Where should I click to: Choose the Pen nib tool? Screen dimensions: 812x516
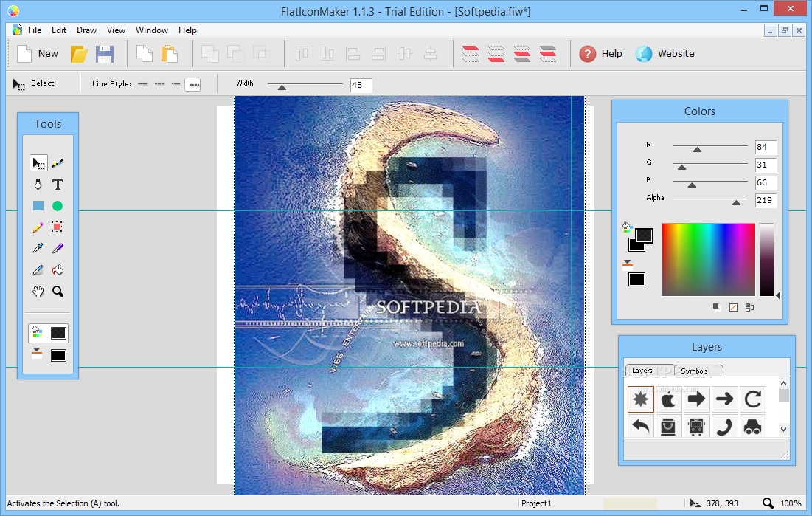(38, 184)
